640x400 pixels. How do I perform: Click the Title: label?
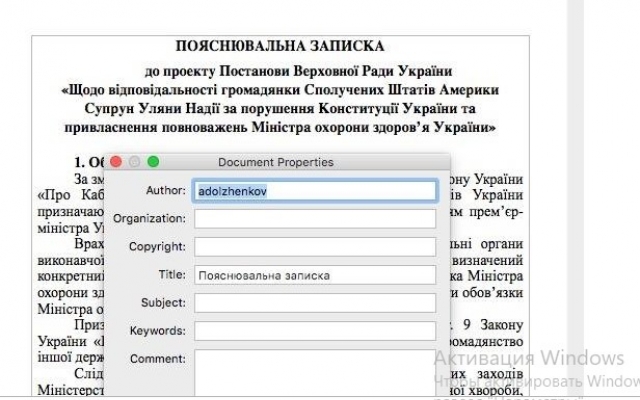[x=172, y=275]
